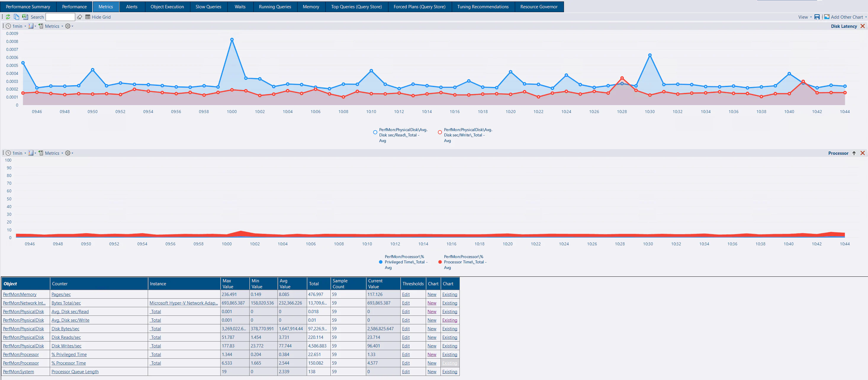Click the Current Value column header

383,284
